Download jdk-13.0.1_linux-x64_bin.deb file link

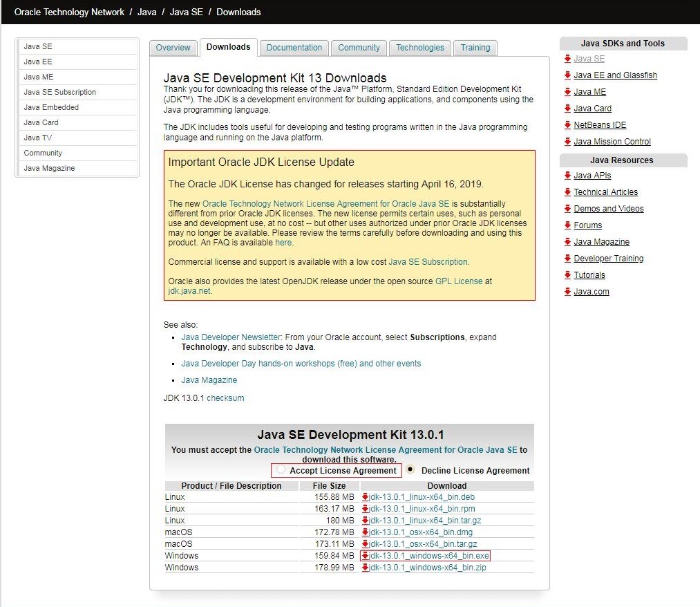click(422, 496)
